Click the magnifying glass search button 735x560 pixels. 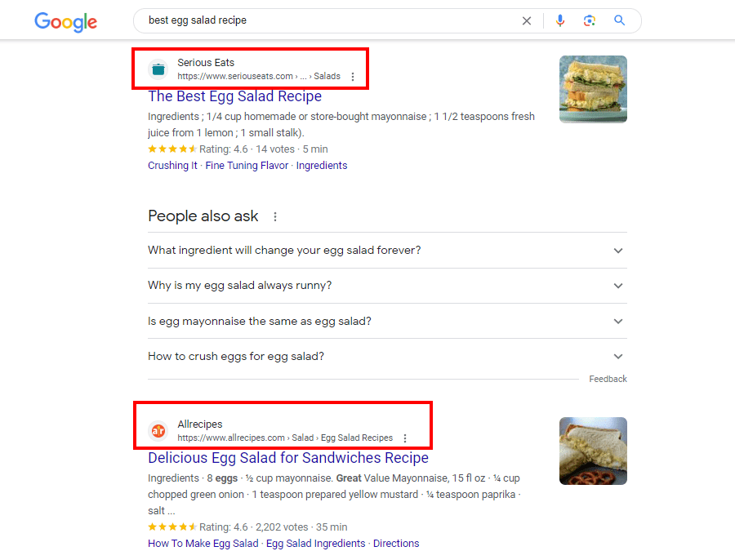(620, 20)
